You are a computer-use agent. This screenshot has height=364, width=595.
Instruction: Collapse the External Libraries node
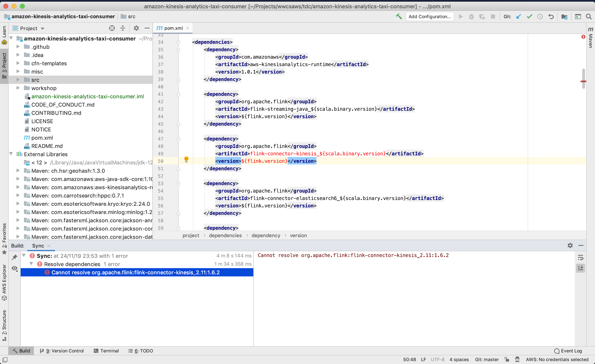11,154
